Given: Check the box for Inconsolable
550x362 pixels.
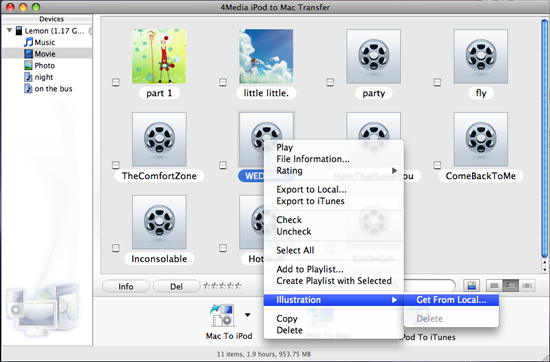Looking at the screenshot, I should click(x=116, y=248).
